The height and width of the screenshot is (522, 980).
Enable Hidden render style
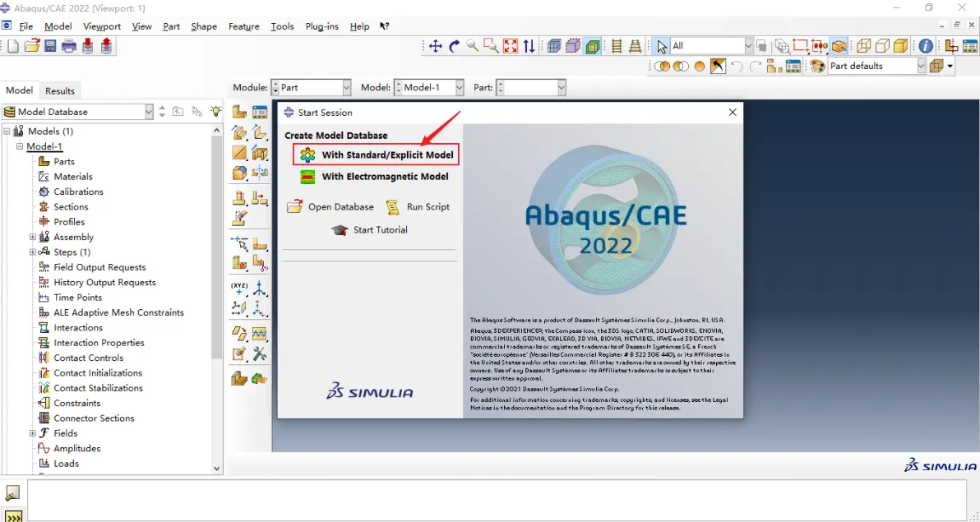(882, 46)
